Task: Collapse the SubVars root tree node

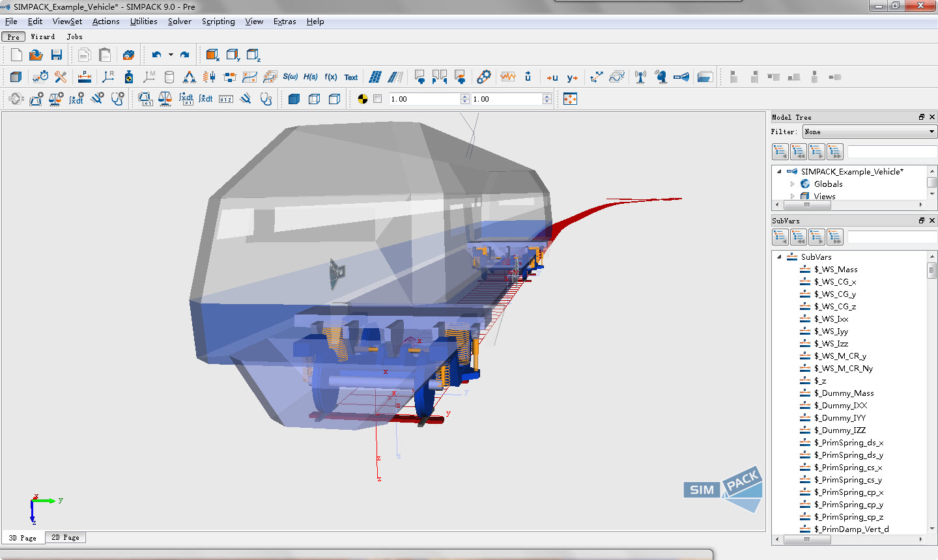Action: coord(779,257)
